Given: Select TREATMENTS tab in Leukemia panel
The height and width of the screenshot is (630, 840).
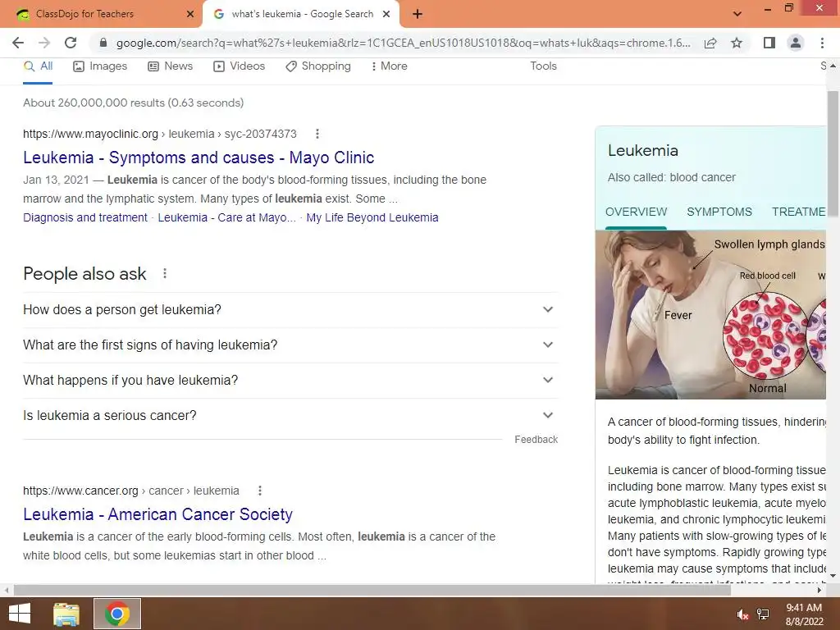Looking at the screenshot, I should [798, 212].
